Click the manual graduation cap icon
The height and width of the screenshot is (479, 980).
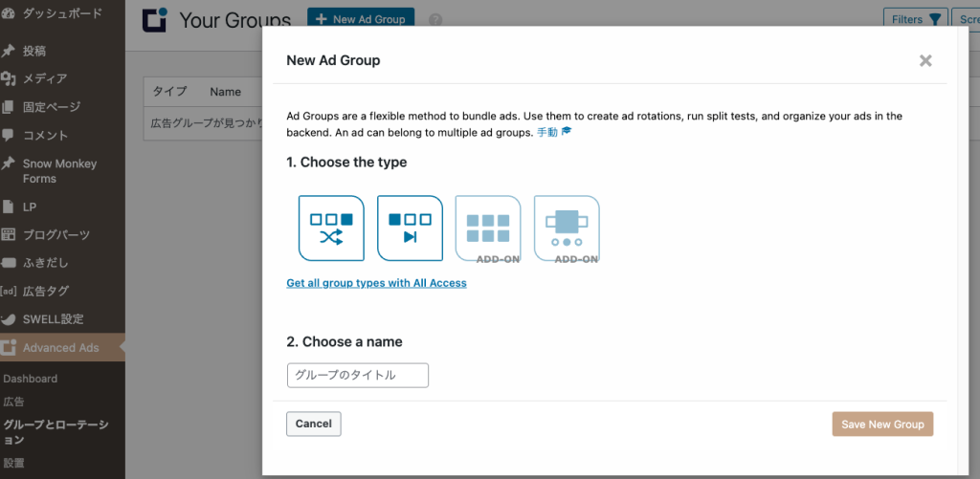(x=567, y=132)
